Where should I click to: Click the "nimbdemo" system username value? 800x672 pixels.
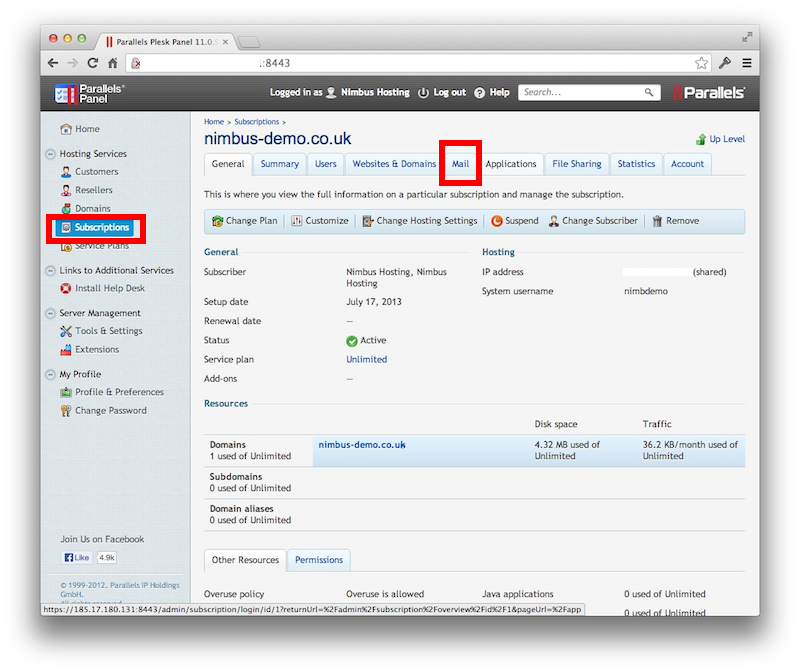pos(646,291)
